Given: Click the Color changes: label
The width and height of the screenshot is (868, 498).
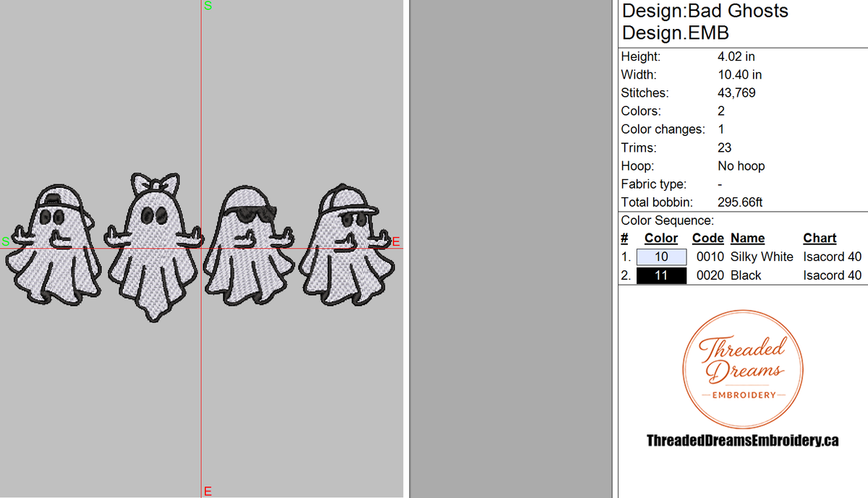Looking at the screenshot, I should [663, 129].
